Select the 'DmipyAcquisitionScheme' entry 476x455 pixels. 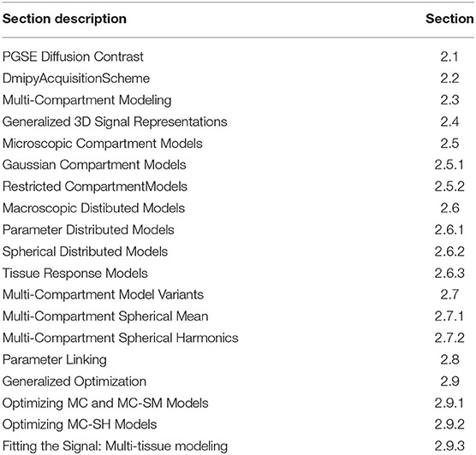tap(76, 79)
